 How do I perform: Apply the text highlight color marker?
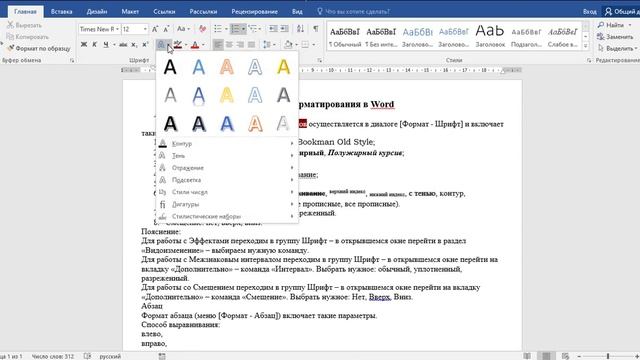178,44
